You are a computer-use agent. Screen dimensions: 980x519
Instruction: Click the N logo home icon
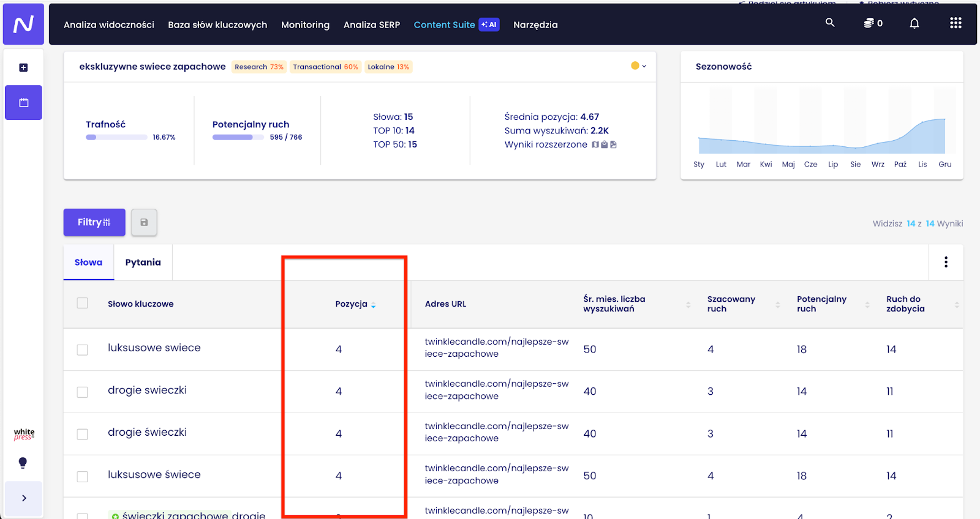[x=23, y=24]
